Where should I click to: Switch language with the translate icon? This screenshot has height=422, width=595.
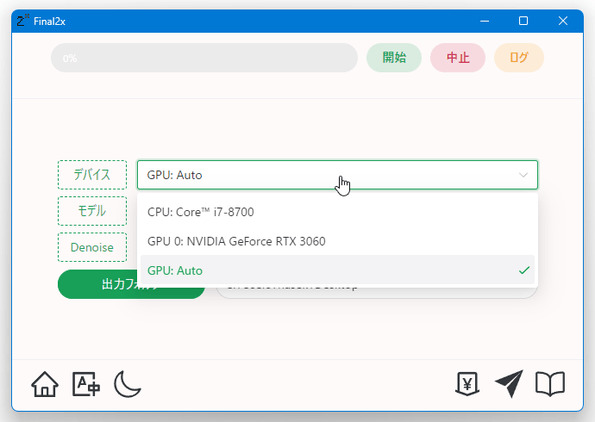[86, 384]
